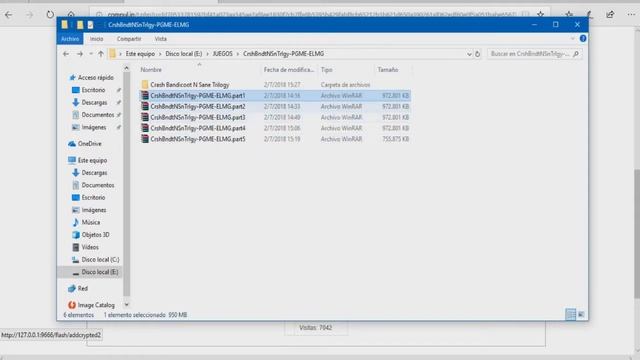Select the ELMG.part4 WinRAR file

tap(275, 128)
